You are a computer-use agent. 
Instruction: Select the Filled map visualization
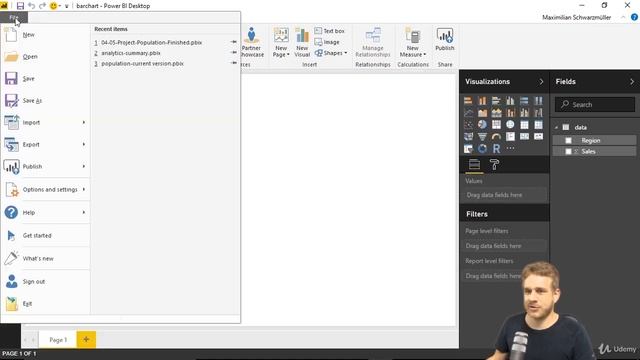pyautogui.click(x=468, y=136)
